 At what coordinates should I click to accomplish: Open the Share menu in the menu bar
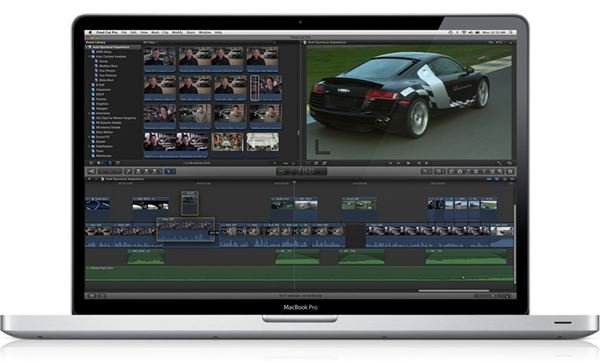coord(191,33)
